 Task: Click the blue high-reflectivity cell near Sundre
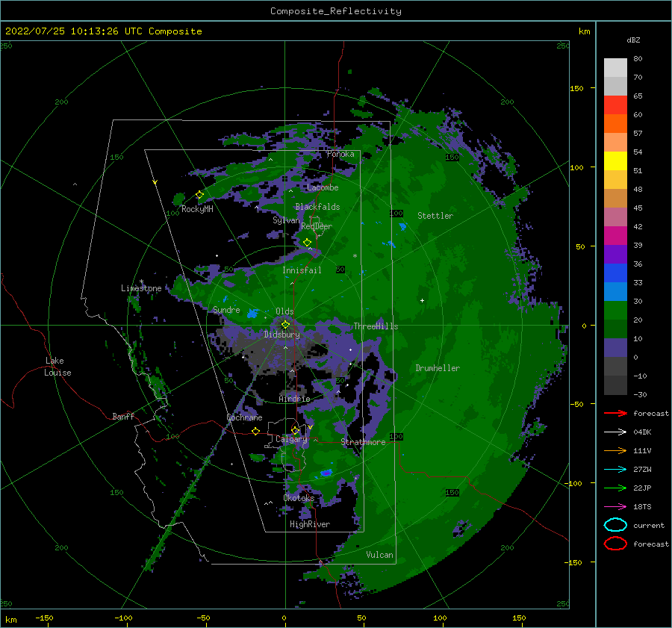252,314
